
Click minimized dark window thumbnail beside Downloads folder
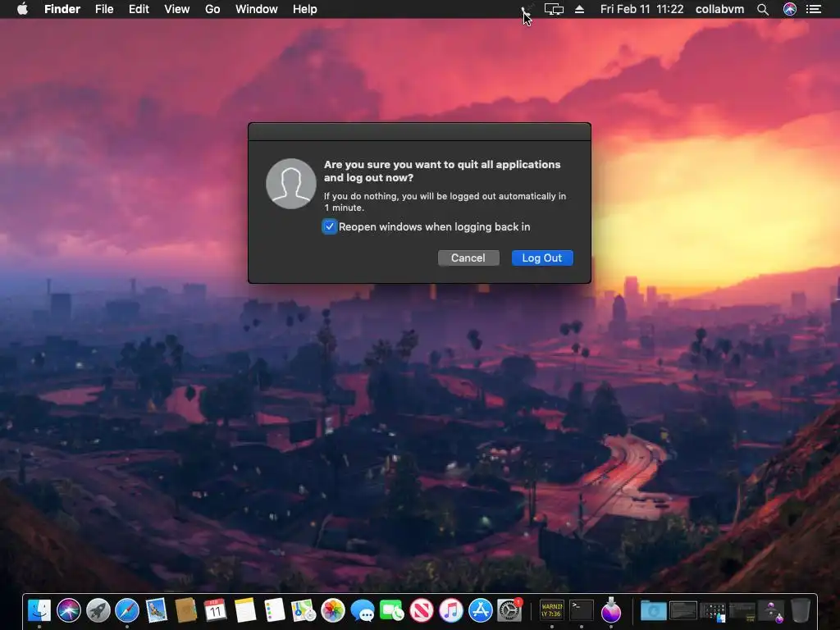(x=683, y=610)
